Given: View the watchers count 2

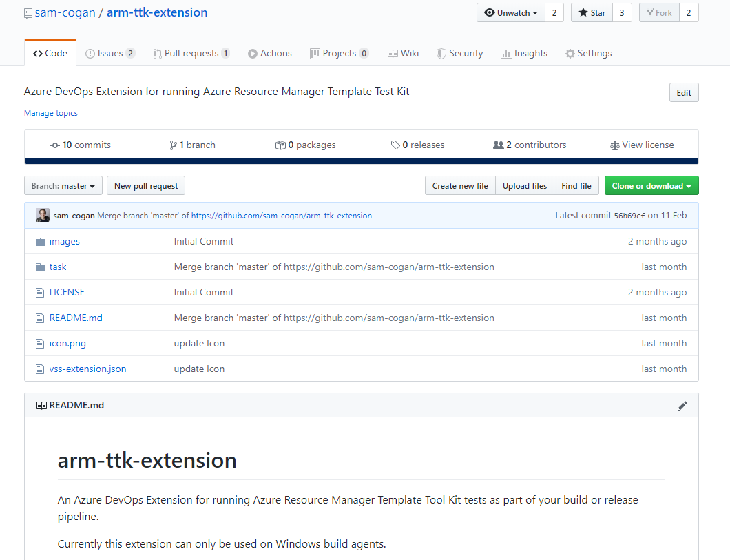Looking at the screenshot, I should click(554, 13).
